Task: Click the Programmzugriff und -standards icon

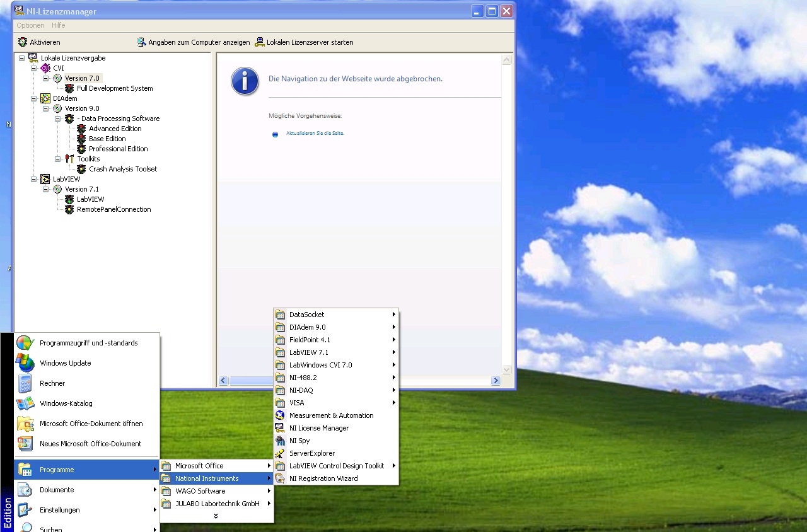Action: point(25,343)
